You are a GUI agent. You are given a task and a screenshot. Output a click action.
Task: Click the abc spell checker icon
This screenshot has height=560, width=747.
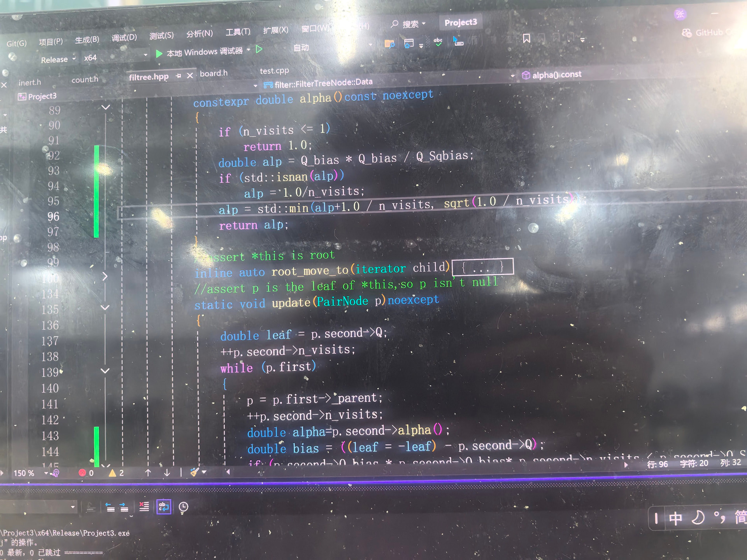click(438, 42)
